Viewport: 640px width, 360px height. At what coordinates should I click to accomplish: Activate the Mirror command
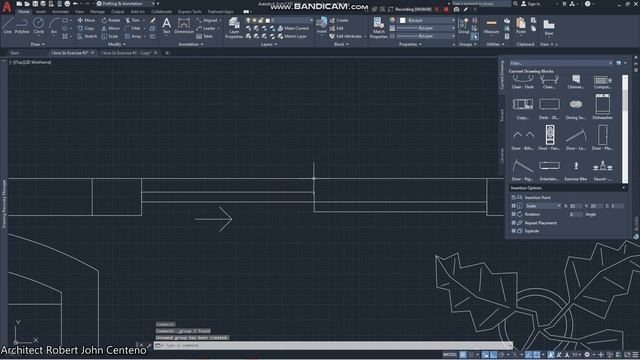111,28
